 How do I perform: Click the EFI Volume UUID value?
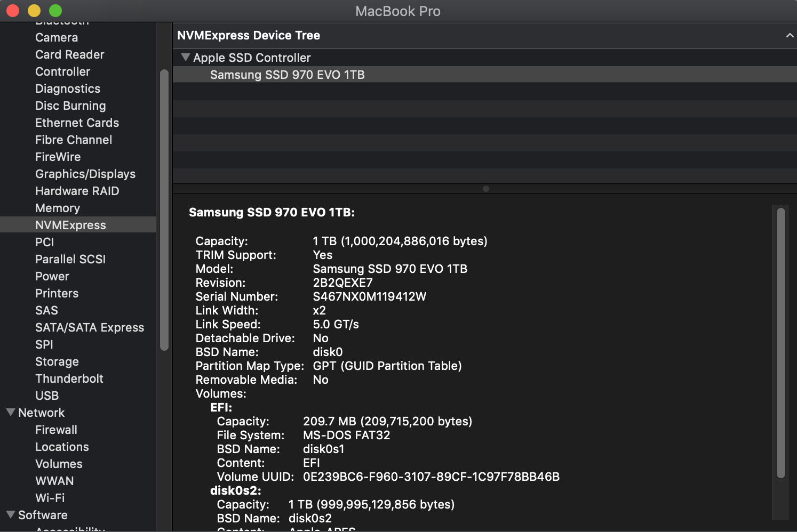click(431, 477)
